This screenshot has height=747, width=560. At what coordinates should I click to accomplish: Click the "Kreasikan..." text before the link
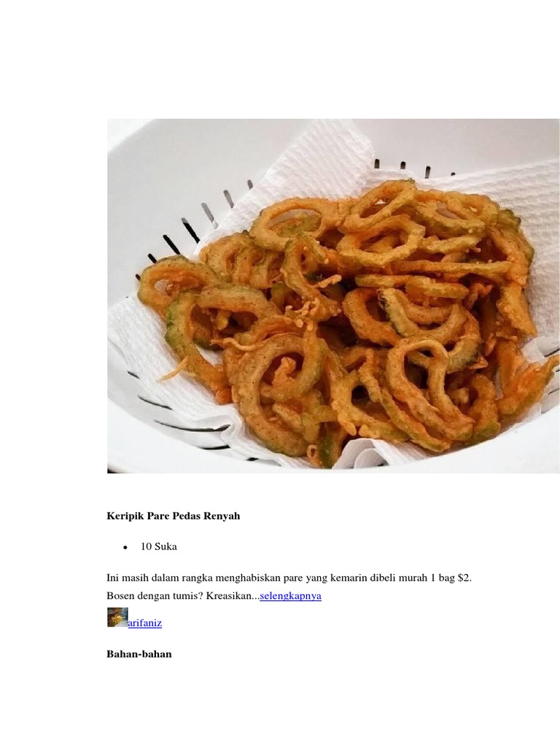(233, 595)
